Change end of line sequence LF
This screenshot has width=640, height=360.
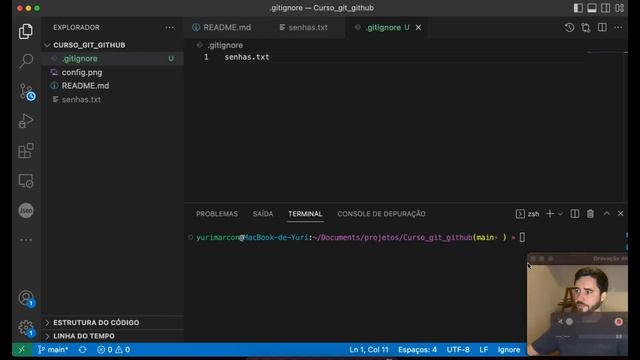pyautogui.click(x=484, y=349)
